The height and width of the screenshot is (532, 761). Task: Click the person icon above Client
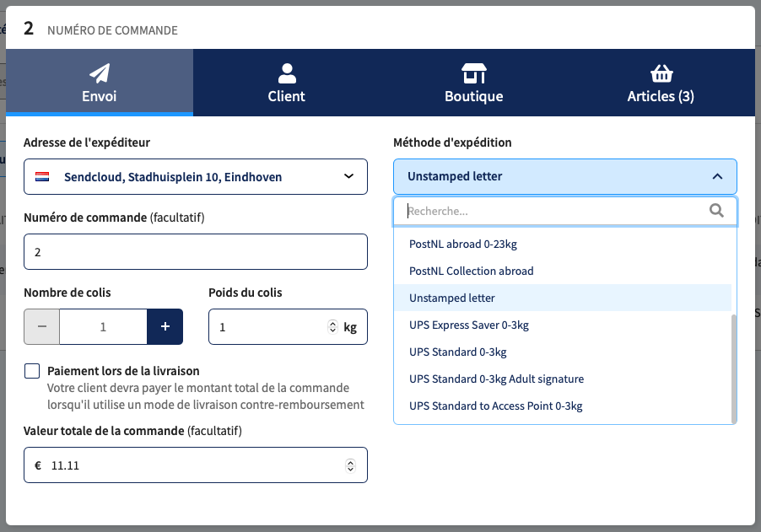coord(287,73)
